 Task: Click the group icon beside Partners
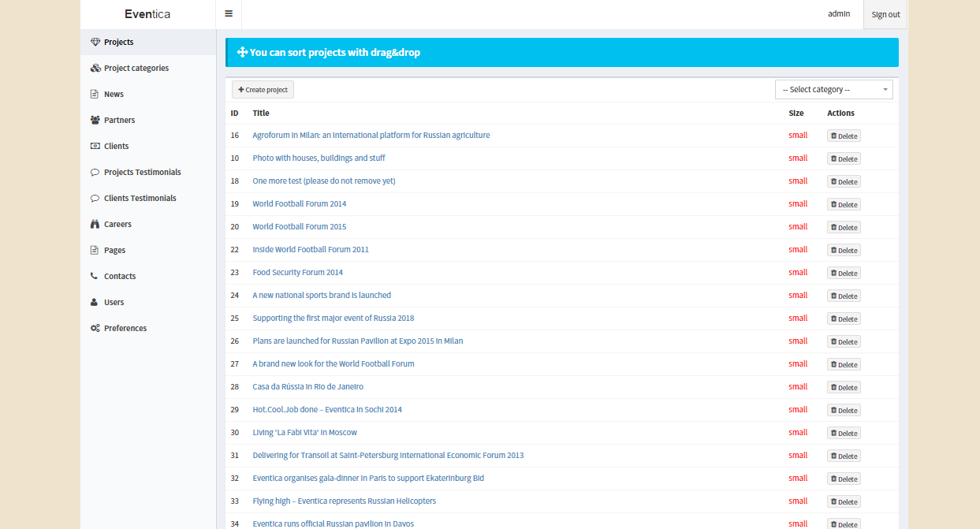pyautogui.click(x=95, y=121)
